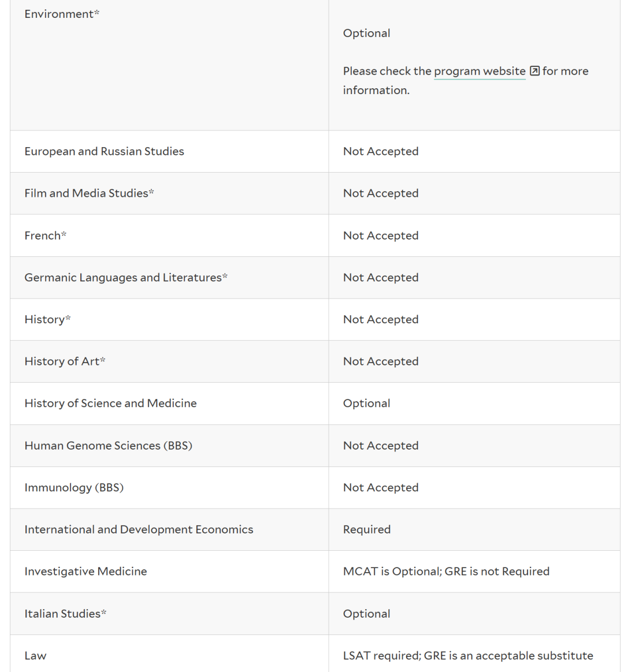Click the Investigative Medicine program name

tap(86, 572)
